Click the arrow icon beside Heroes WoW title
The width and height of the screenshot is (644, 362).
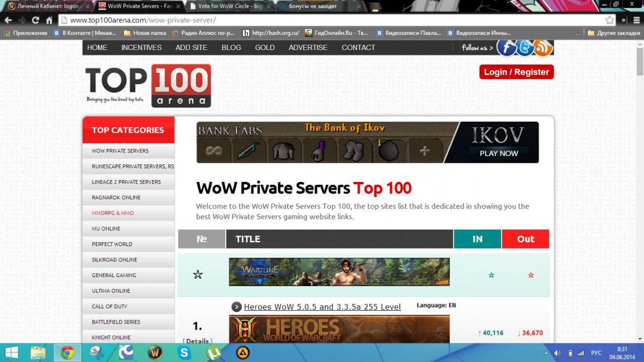pos(237,307)
